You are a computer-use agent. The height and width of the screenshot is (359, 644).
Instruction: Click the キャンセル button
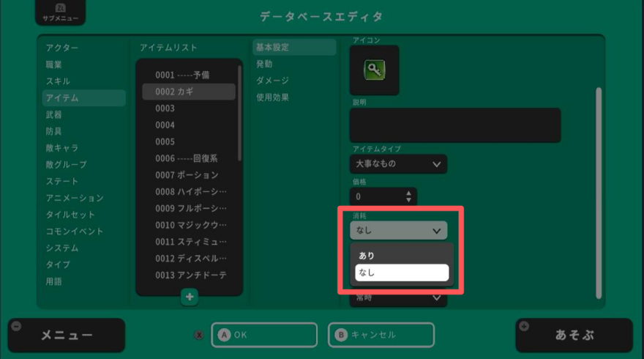point(381,335)
